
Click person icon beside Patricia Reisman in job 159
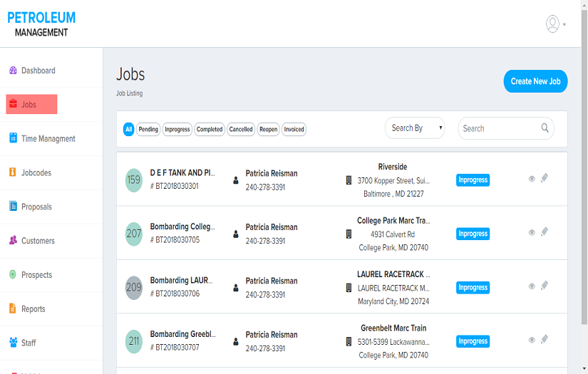[x=235, y=180]
